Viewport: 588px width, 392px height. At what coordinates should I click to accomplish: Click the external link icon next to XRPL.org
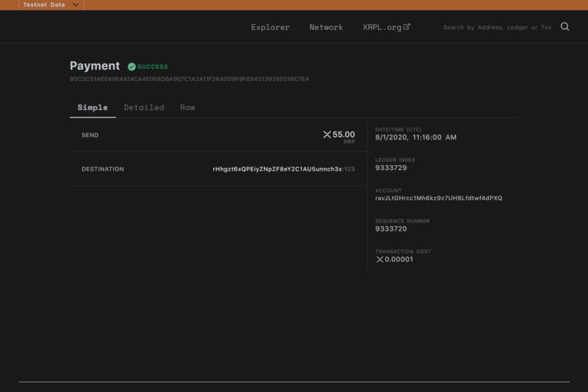click(x=407, y=26)
